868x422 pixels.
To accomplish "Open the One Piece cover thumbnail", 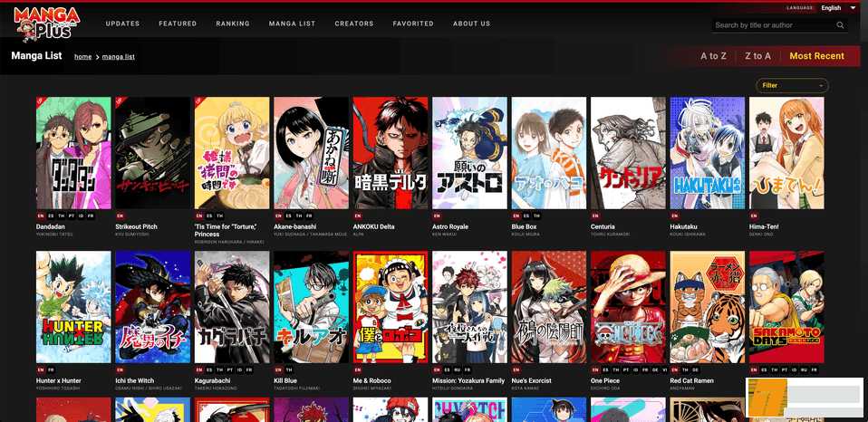I will [628, 307].
